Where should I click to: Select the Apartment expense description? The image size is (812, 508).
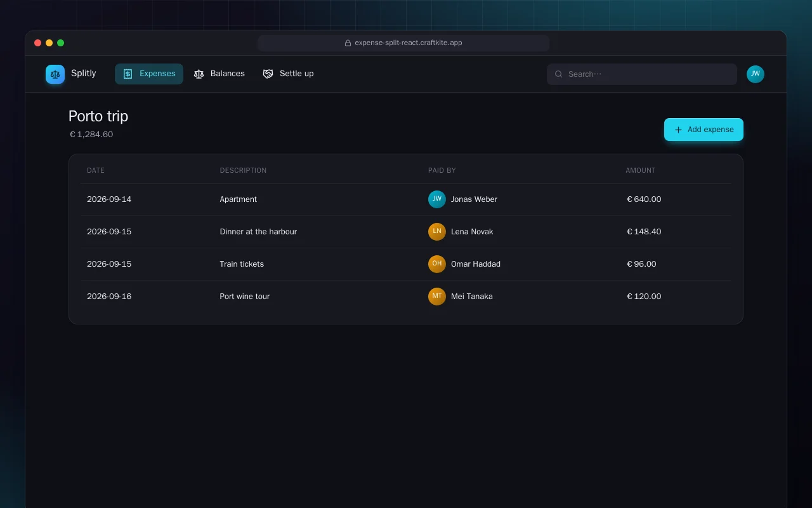239,199
